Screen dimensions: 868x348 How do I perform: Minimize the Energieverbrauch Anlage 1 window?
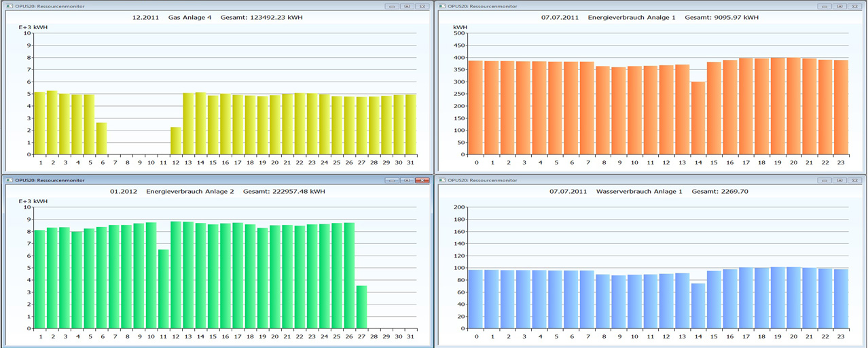(x=825, y=6)
